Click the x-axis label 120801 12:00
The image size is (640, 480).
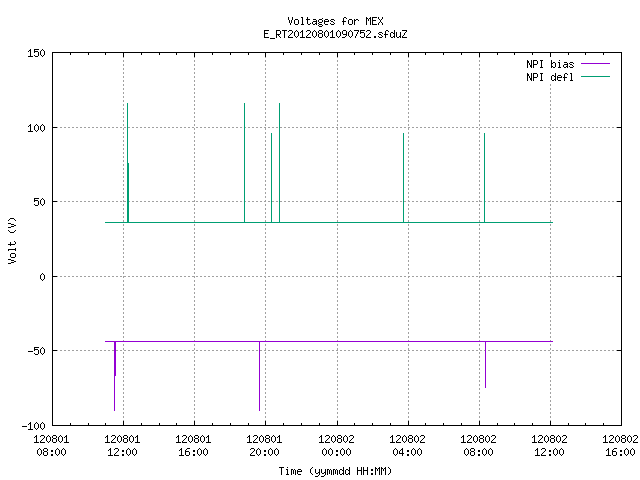tap(122, 446)
